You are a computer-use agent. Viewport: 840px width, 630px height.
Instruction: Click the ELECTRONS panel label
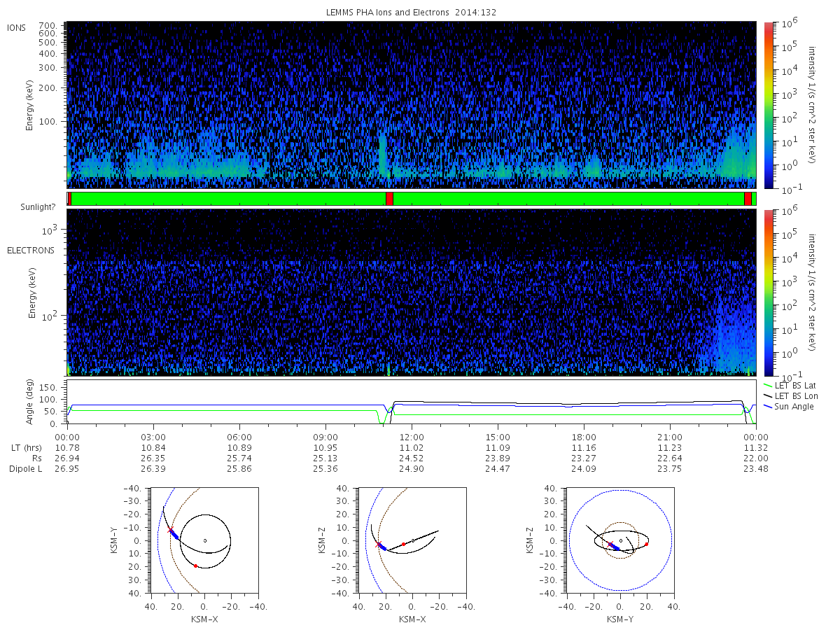[30, 250]
